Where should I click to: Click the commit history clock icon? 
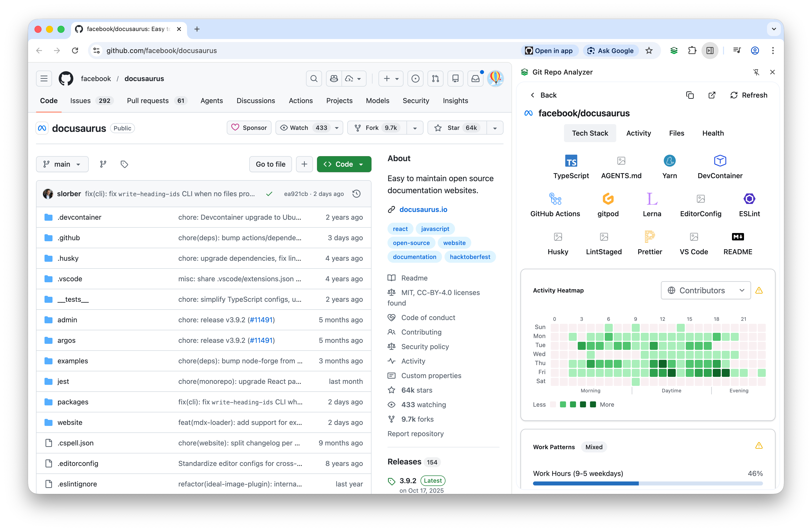click(356, 194)
